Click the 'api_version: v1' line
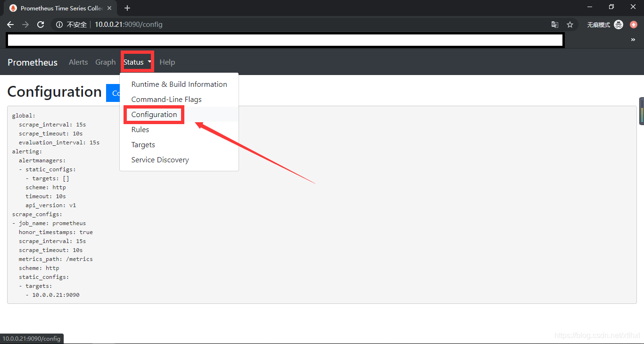Screen dimensions: 644x344 (50, 205)
